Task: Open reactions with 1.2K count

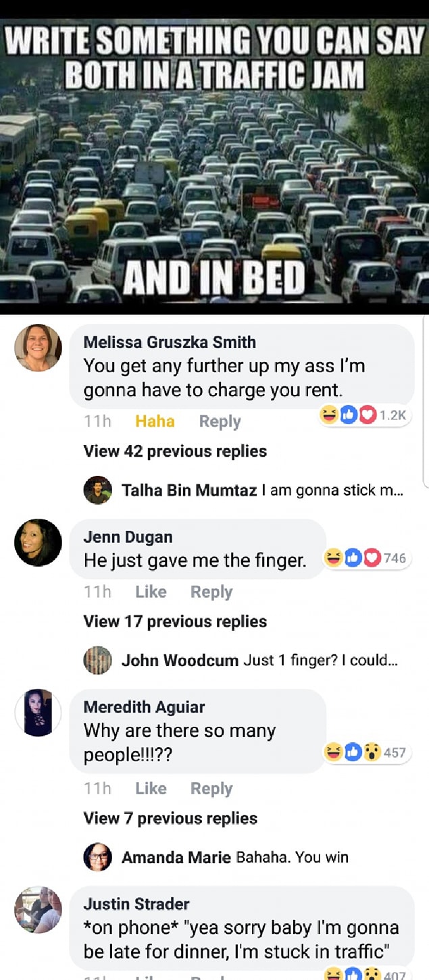Action: (365, 415)
